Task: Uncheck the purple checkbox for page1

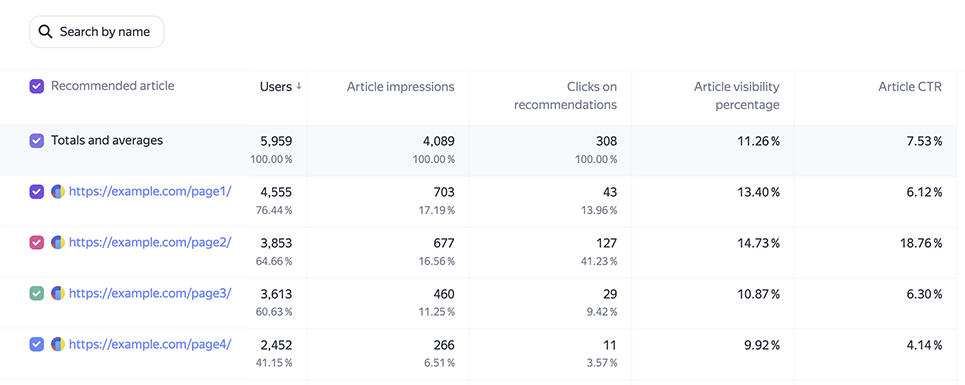Action: click(x=37, y=192)
